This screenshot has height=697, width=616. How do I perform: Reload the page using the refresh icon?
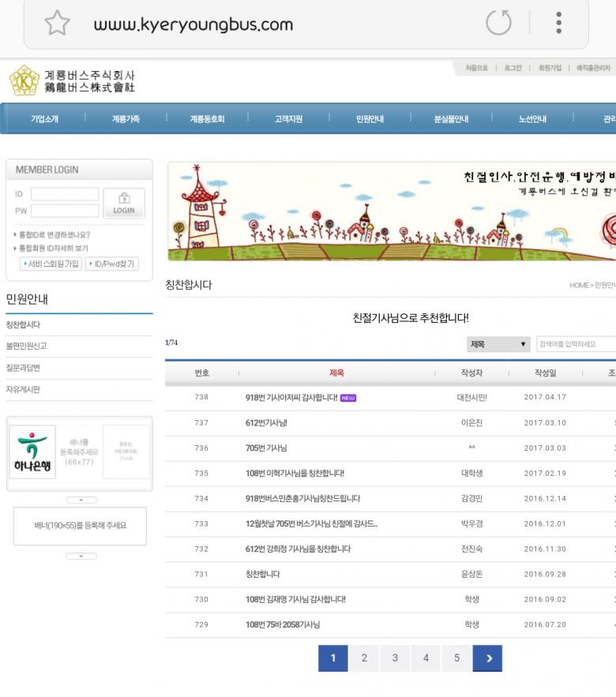point(498,24)
